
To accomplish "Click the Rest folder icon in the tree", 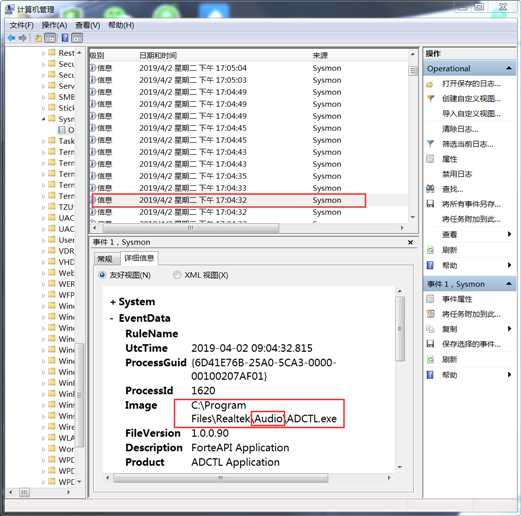I will (x=52, y=53).
